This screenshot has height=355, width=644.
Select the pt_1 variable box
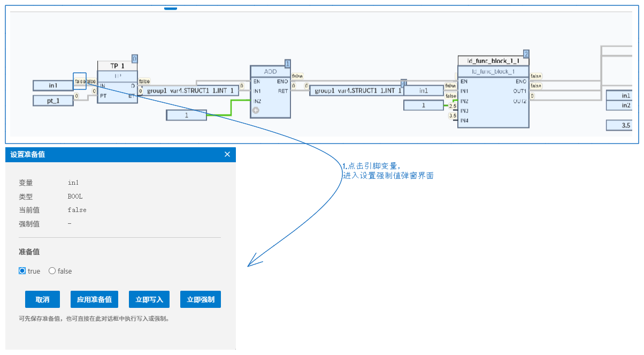click(53, 100)
